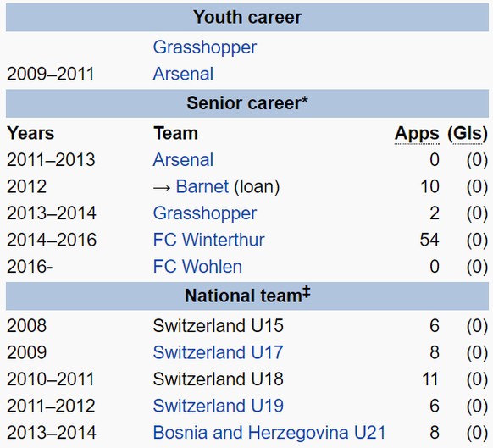Select the Youth career section header
This screenshot has height=448, width=493.
(247, 17)
